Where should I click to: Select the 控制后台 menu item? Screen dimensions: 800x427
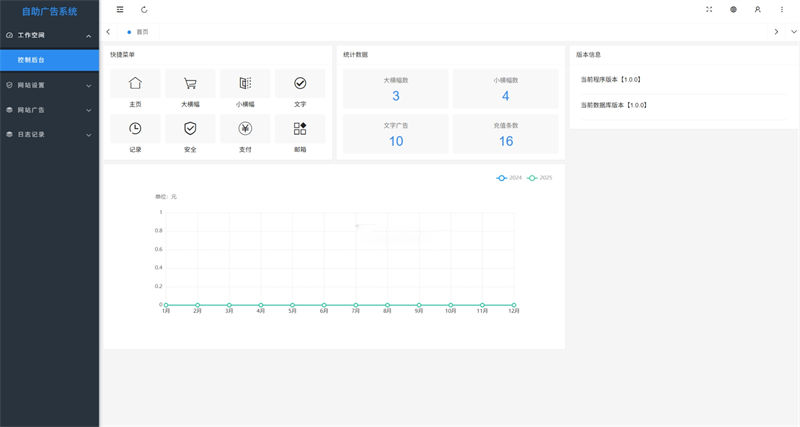[x=49, y=60]
